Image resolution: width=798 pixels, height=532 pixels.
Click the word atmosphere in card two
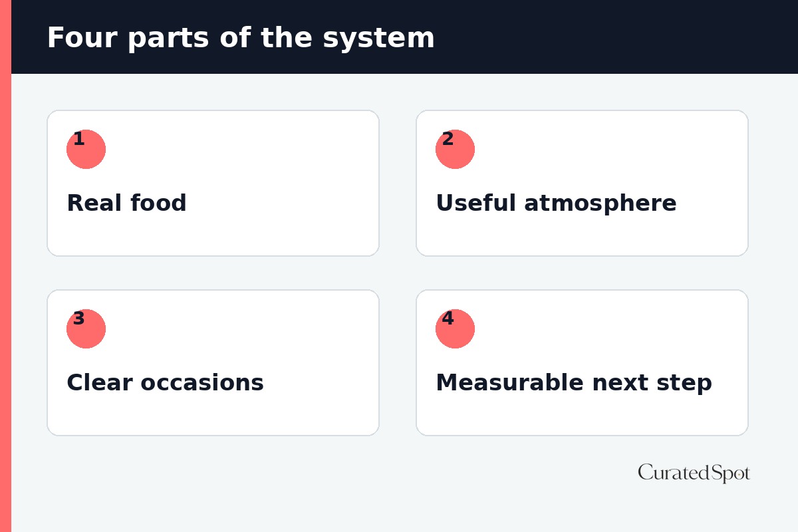click(600, 203)
